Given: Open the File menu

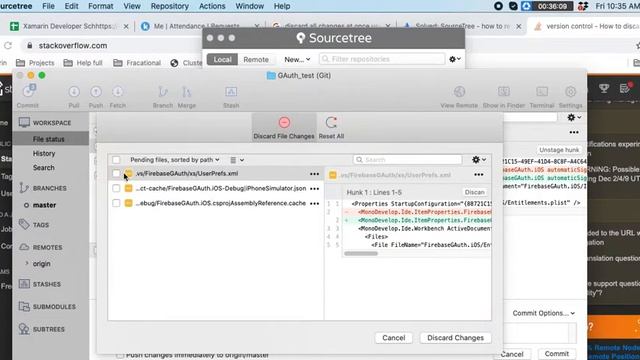Looking at the screenshot, I should 48,6.
